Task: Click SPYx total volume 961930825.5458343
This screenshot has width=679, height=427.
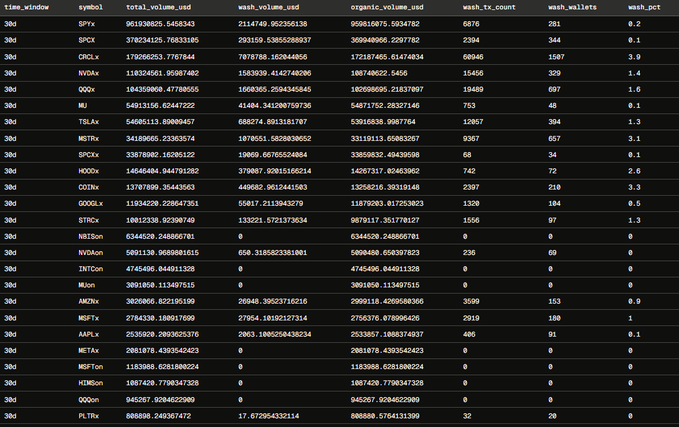Action: tap(160, 24)
